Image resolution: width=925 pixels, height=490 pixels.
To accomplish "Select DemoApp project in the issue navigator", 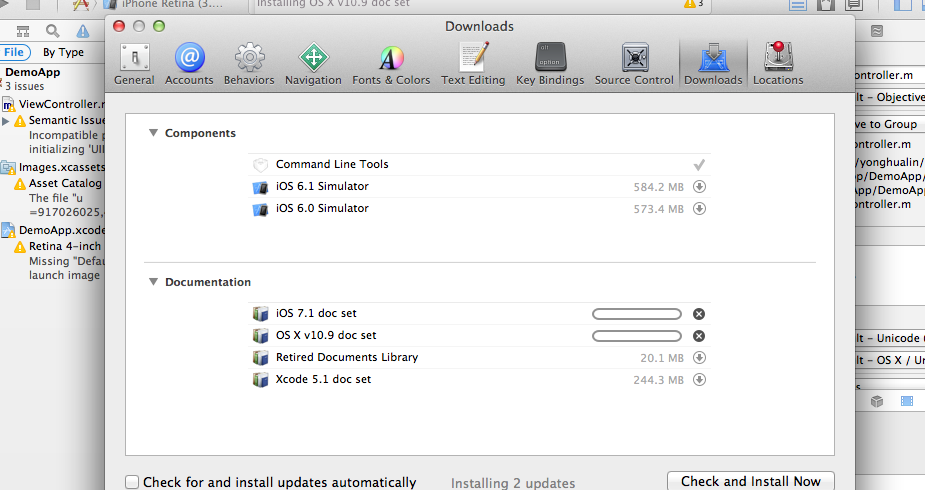I will [x=33, y=73].
